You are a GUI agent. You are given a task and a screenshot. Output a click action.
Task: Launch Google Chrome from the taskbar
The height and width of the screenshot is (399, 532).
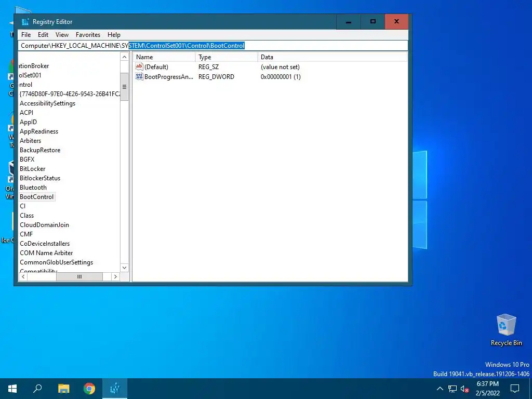point(89,389)
